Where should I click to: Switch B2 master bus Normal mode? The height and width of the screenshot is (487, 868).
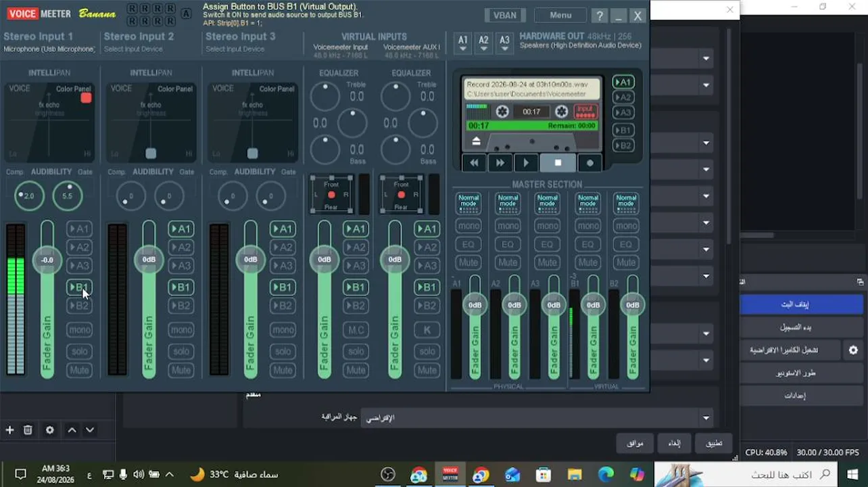click(626, 203)
